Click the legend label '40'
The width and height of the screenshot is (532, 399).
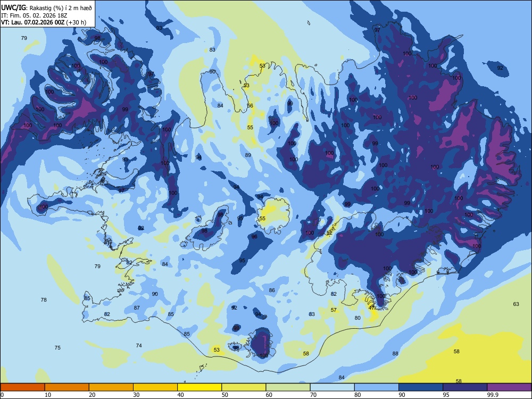tap(181, 395)
